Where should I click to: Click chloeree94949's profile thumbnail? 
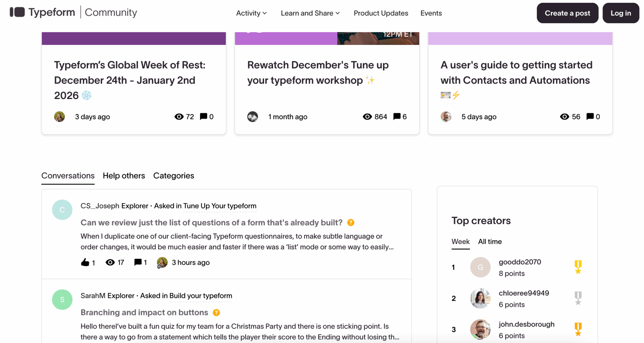(480, 298)
